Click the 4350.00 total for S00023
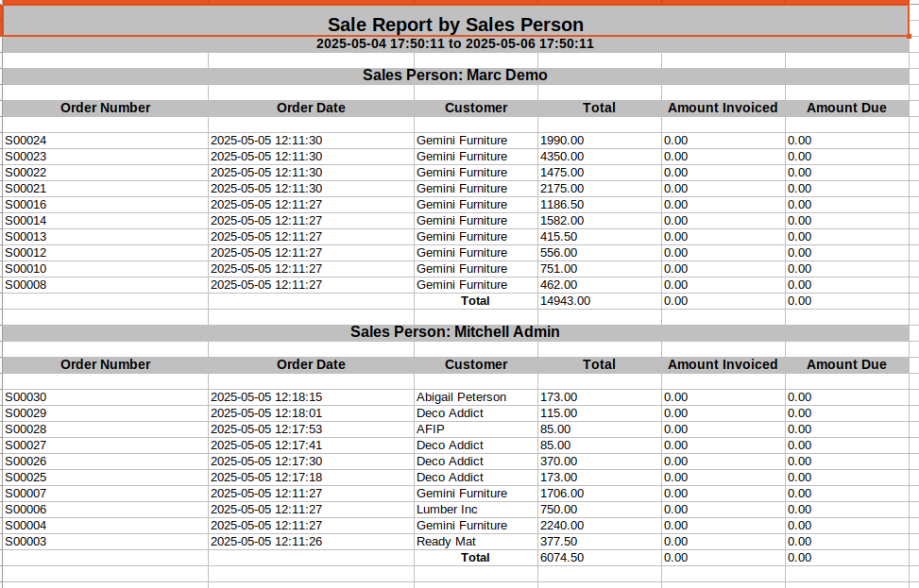 pyautogui.click(x=600, y=157)
